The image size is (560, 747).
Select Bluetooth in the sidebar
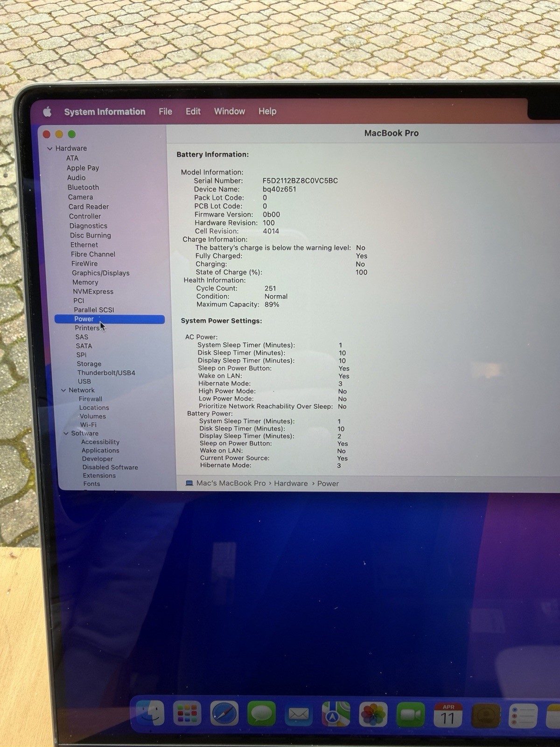coord(83,187)
